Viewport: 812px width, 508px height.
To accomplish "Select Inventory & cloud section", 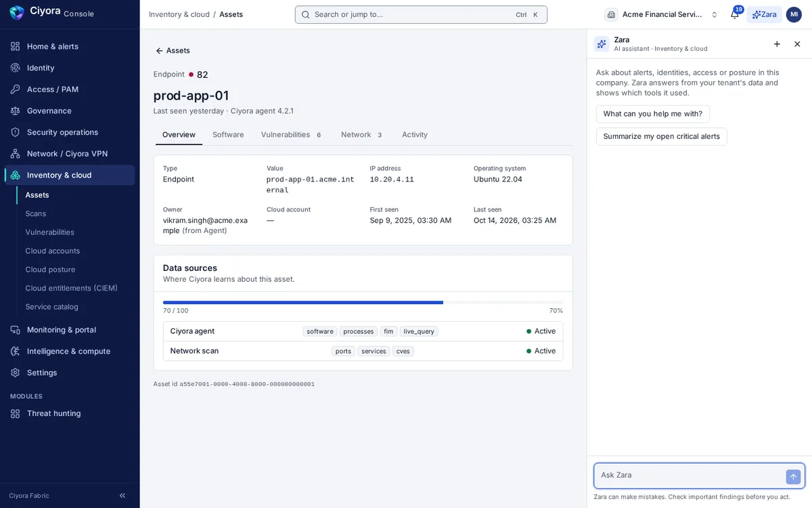I will 70,175.
